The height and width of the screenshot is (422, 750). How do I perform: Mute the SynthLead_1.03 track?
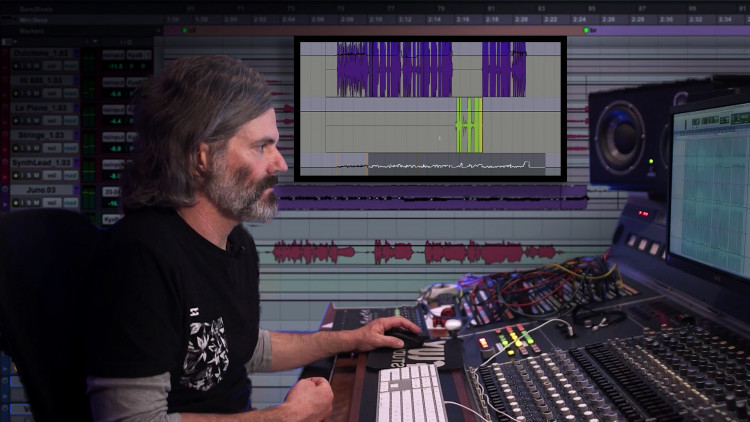coord(36,175)
